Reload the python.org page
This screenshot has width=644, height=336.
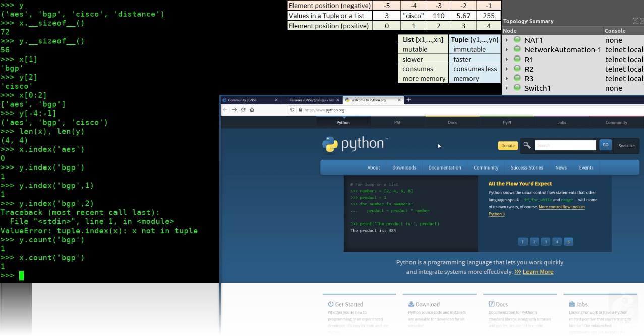tap(243, 110)
